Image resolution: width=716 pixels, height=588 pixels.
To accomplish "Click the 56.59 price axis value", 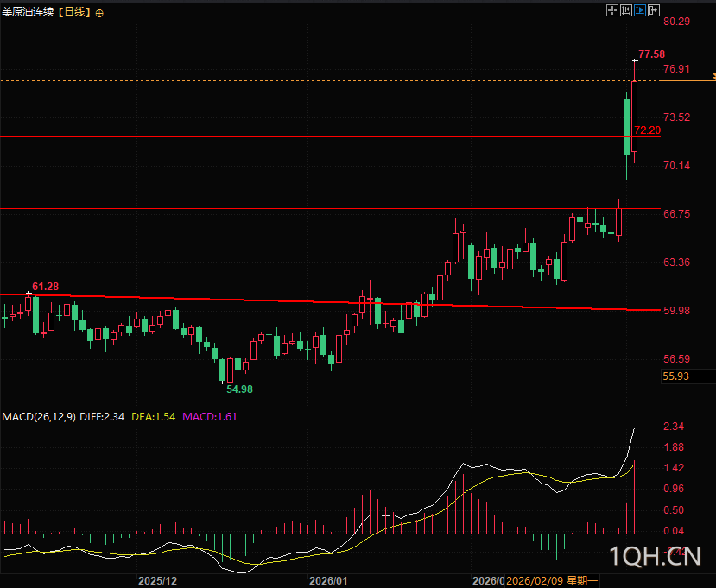I will coord(677,359).
